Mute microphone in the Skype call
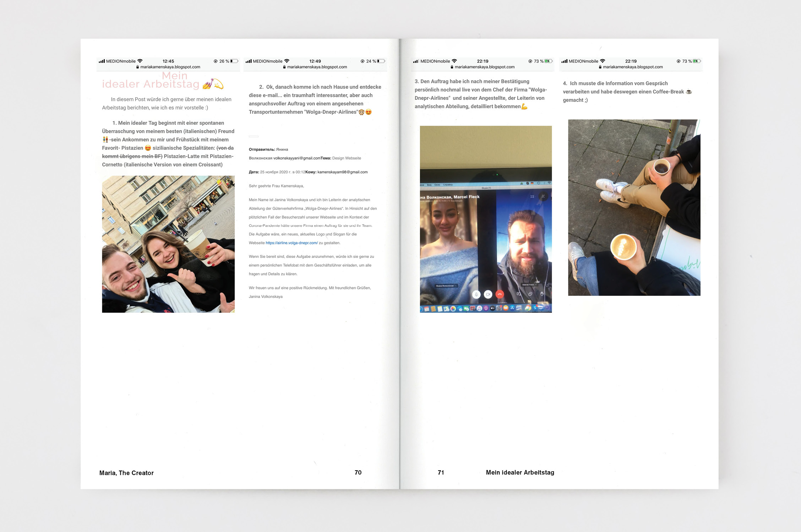Image resolution: width=801 pixels, height=532 pixels. (x=476, y=294)
